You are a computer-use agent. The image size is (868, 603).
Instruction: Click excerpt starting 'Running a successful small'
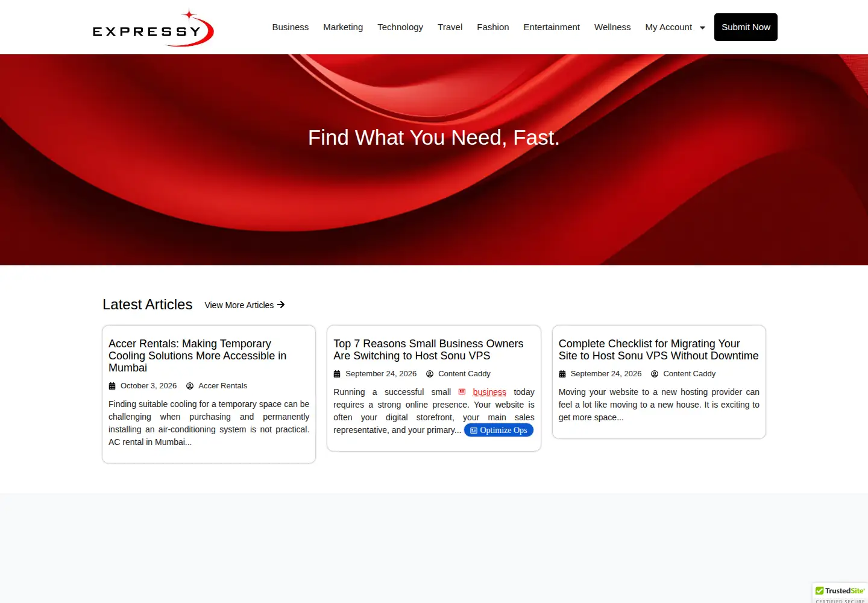[434, 411]
